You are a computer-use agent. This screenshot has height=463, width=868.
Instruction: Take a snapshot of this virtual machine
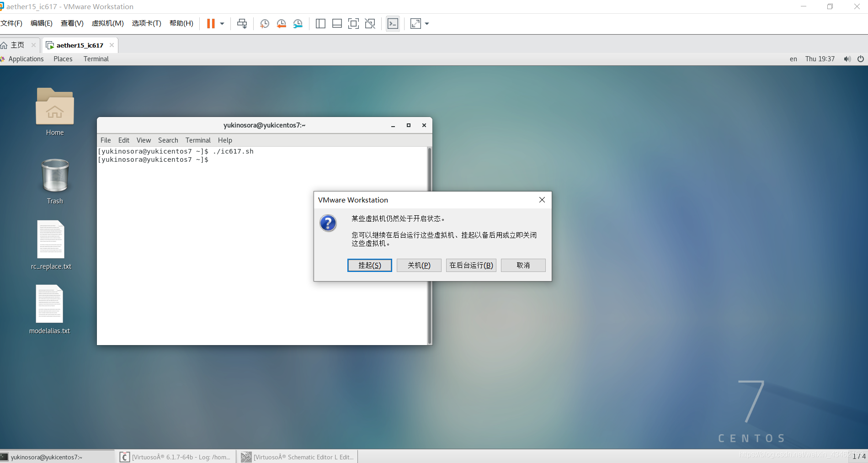[x=264, y=23]
